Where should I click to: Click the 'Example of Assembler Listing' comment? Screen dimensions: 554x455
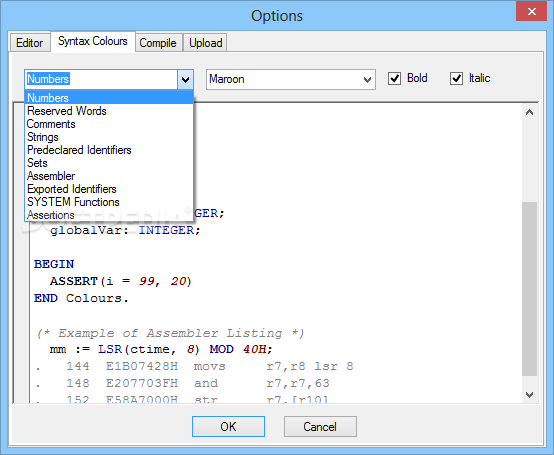(x=170, y=333)
